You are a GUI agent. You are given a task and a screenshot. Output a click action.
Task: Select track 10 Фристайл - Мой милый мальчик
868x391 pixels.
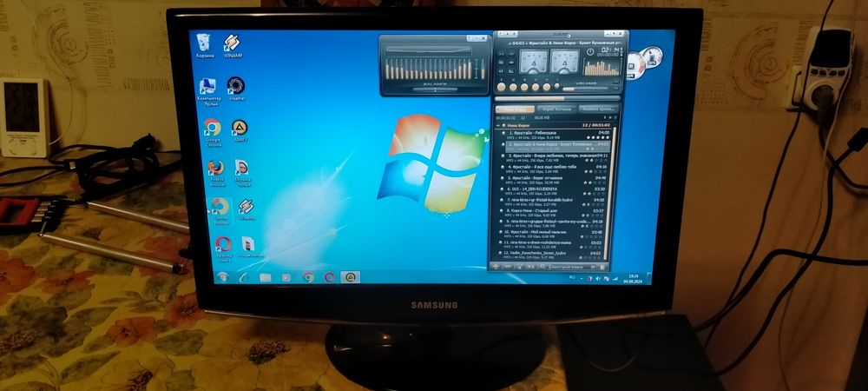pos(551,235)
